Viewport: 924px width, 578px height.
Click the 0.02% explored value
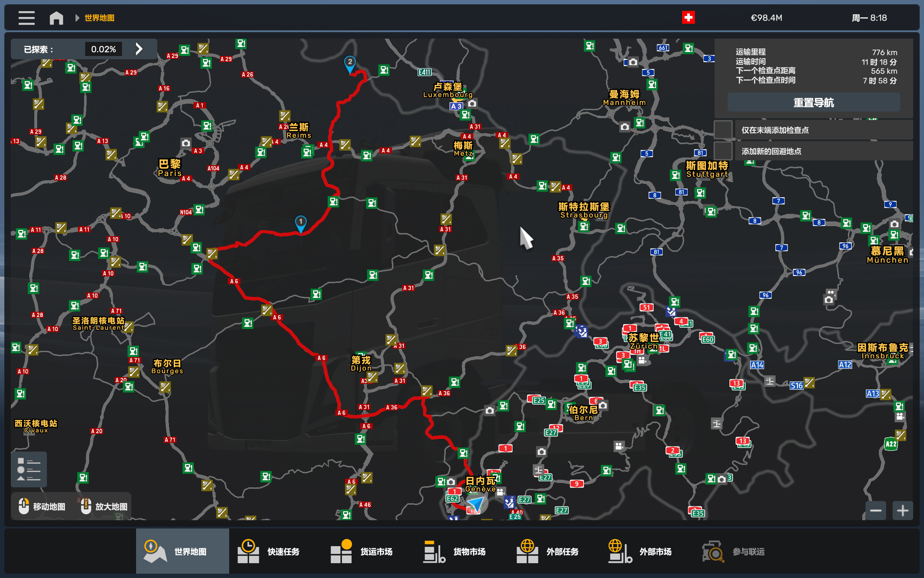click(x=104, y=49)
